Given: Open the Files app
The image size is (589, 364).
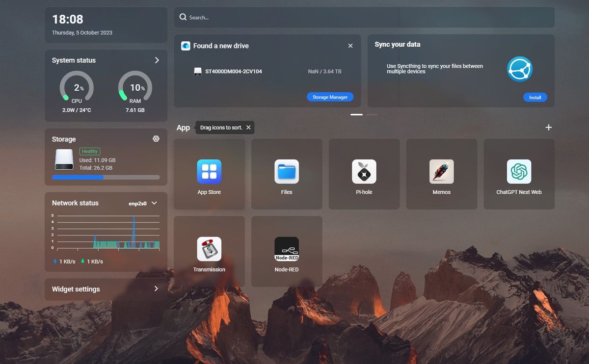Looking at the screenshot, I should point(287,173).
